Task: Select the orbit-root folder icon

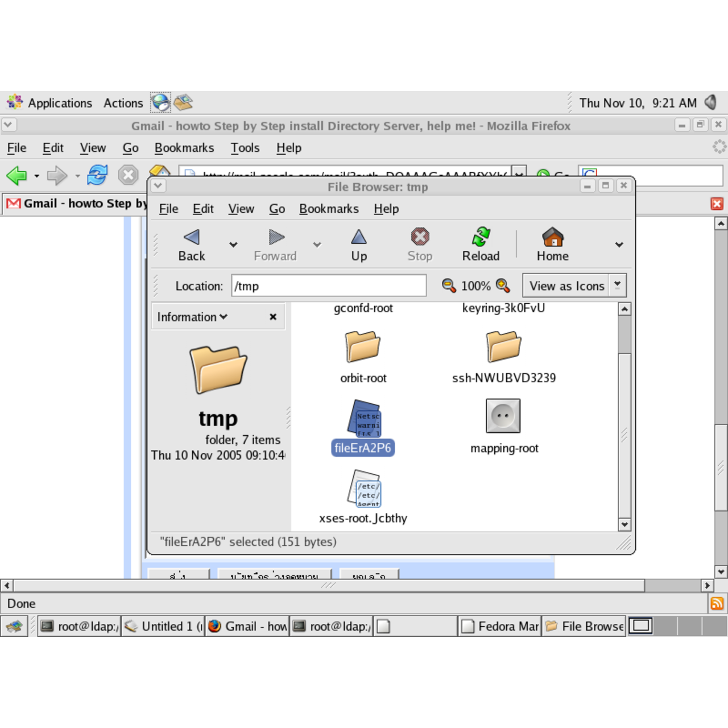Action: tap(363, 347)
